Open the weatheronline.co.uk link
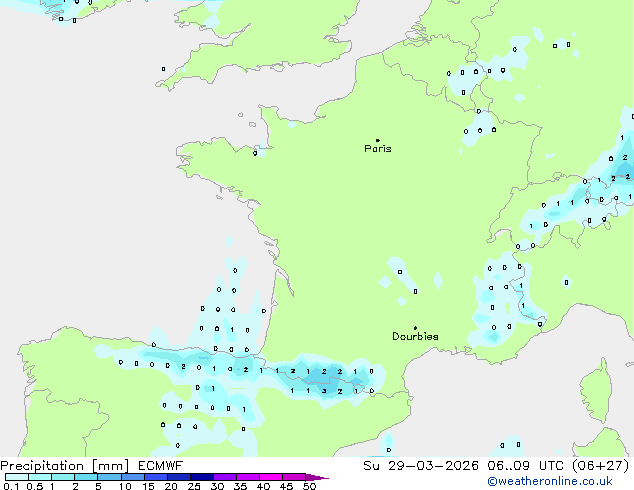Viewport: 634px width, 490px height. tap(550, 481)
